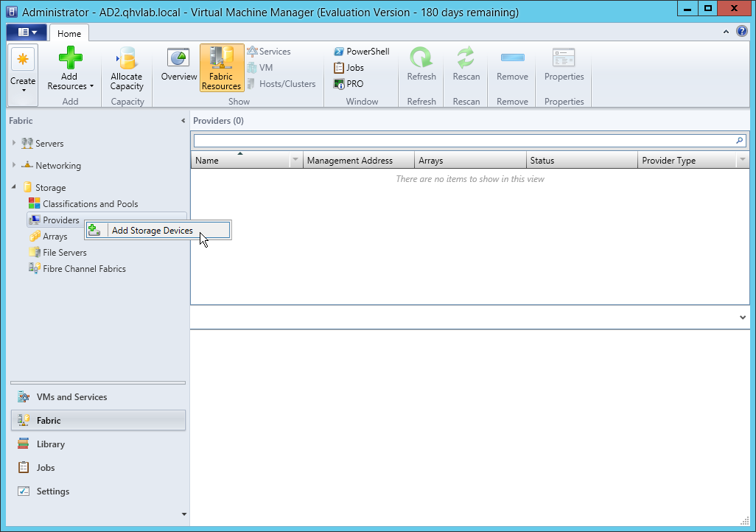Open the help icon at top right
Screen dimensions: 756x532
click(x=742, y=32)
